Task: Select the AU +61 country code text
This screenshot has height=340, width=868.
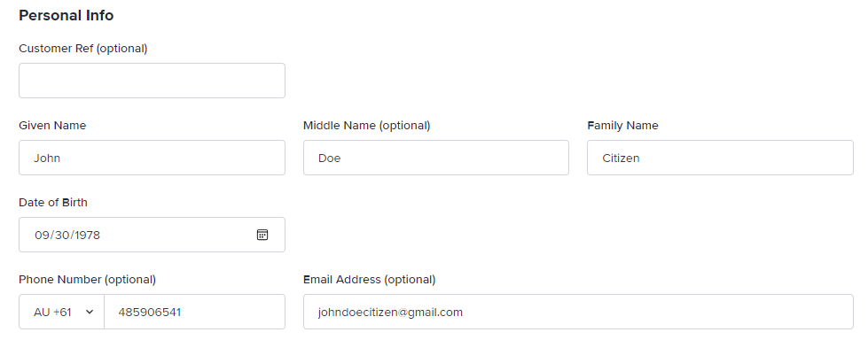Action: click(x=52, y=312)
